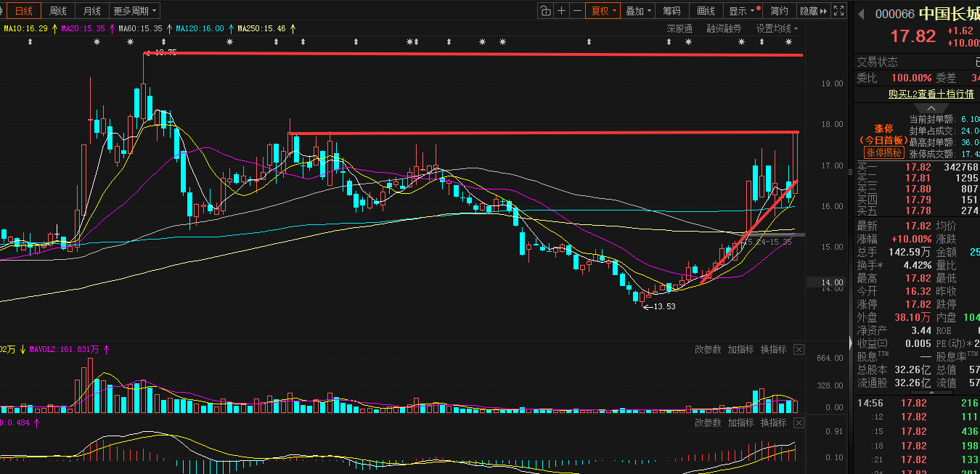This screenshot has height=474, width=980.
Task: Click the MA120:16.00 indicator label
Action: coord(200,29)
